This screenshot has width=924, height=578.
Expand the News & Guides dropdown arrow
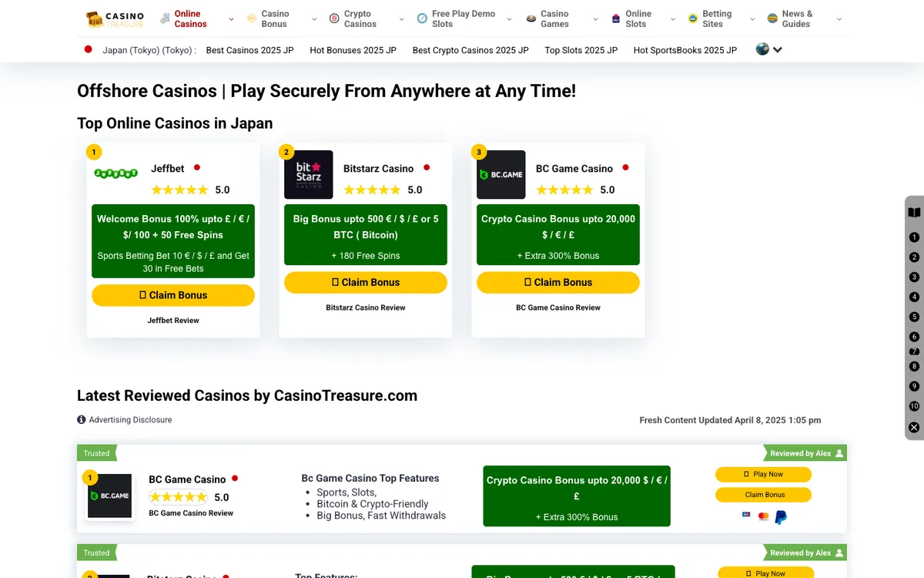[x=839, y=19]
